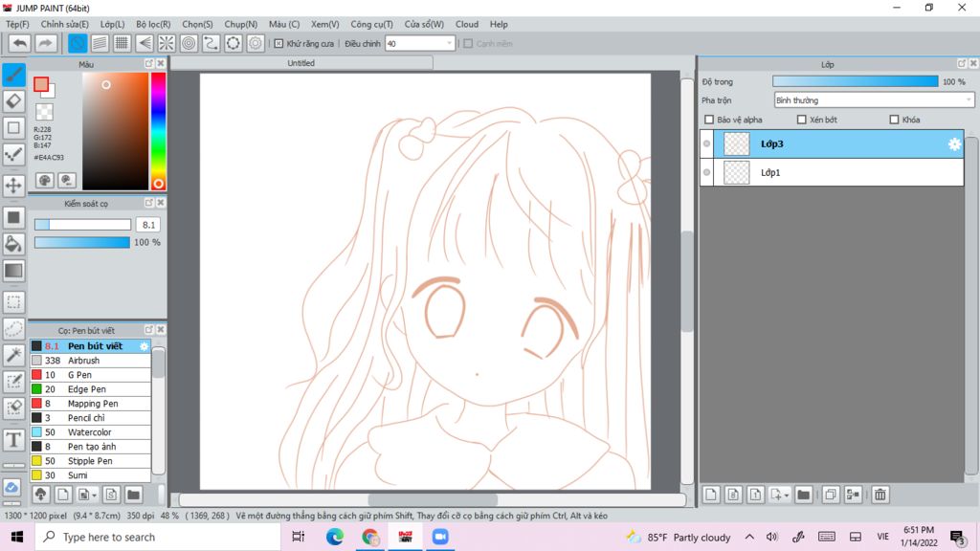980x551 pixels.
Task: Open the Lớp(L) menu
Action: (113, 24)
